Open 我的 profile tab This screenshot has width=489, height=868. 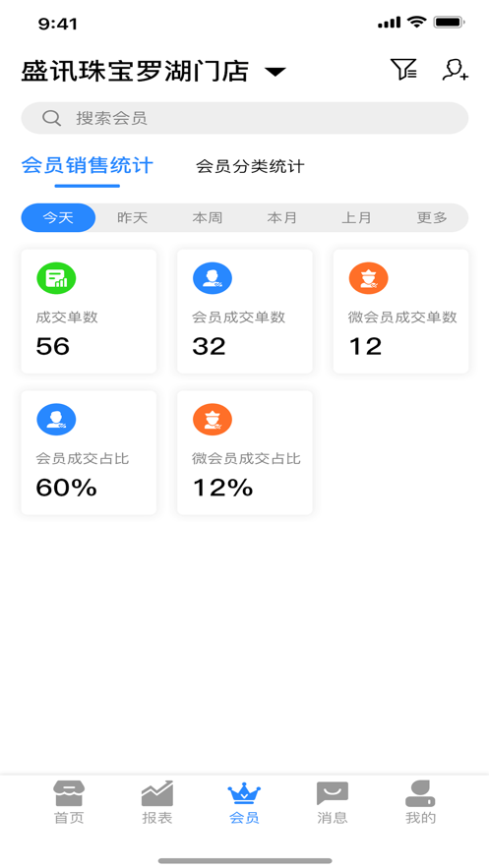[x=420, y=803]
